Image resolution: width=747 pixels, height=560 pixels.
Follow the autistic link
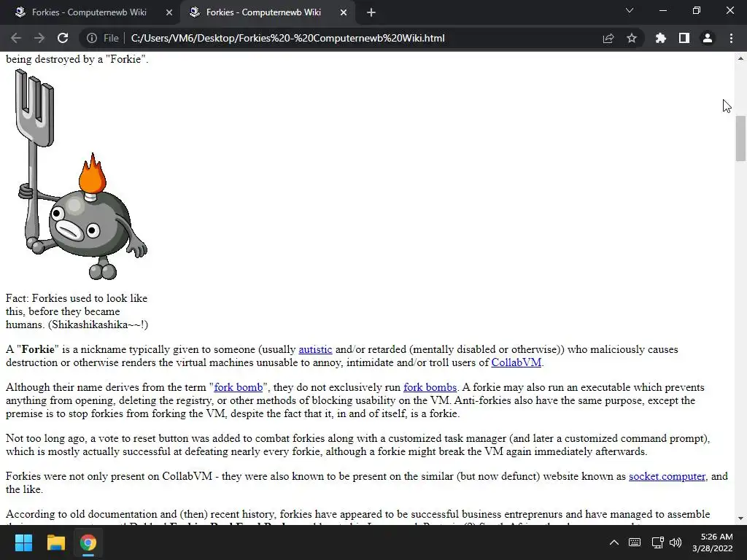[315, 349]
